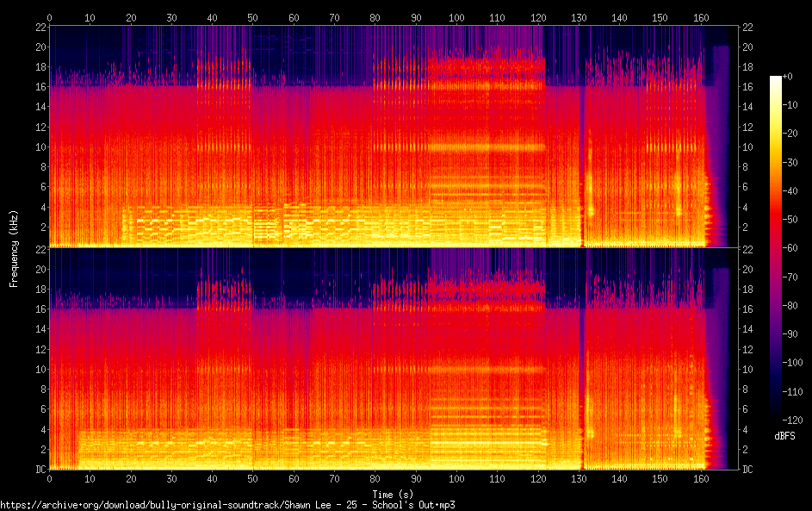812x511 pixels.
Task: Click the -30 yellow region of the color bar
Action: click(775, 162)
